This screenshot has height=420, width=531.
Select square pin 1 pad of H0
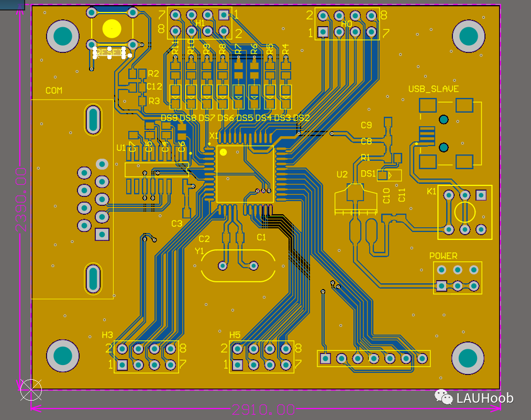323,32
